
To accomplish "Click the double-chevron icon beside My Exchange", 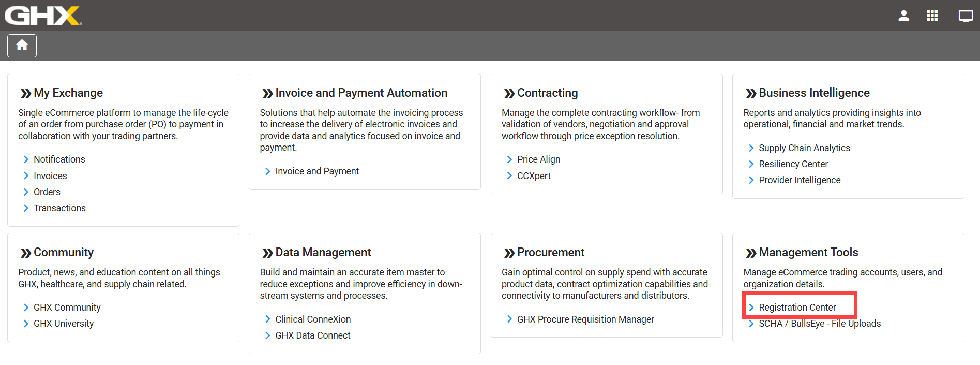I will [25, 93].
